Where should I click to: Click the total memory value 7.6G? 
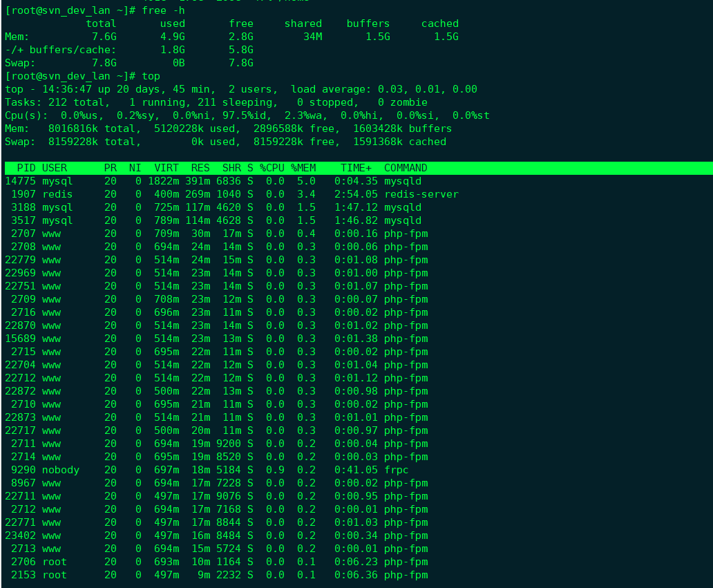[x=104, y=37]
